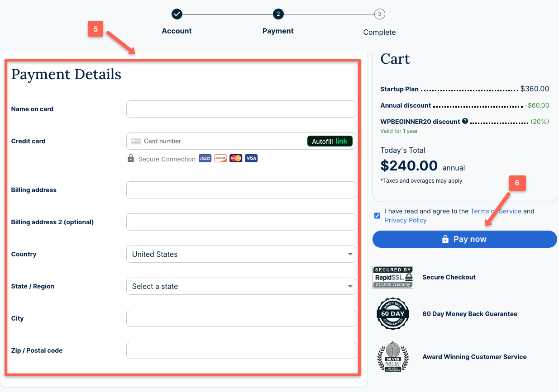Click the Name on card input field
The height and width of the screenshot is (392, 559).
(x=241, y=109)
